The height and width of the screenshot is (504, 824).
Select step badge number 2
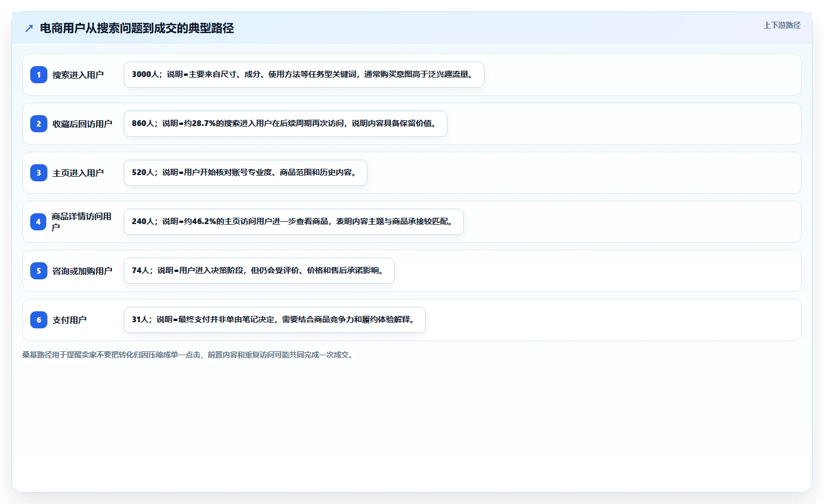(39, 124)
